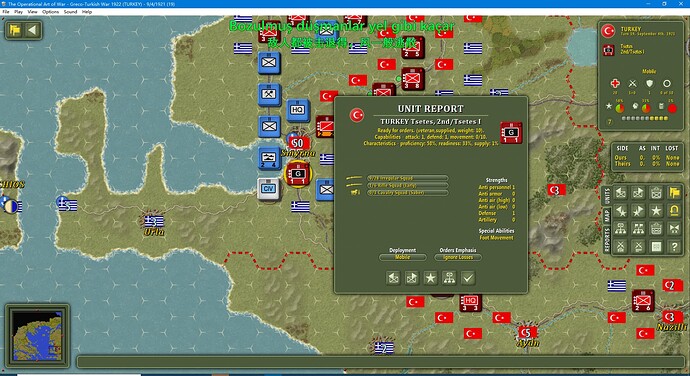Switch to the REPORTS side tab

pyautogui.click(x=607, y=240)
